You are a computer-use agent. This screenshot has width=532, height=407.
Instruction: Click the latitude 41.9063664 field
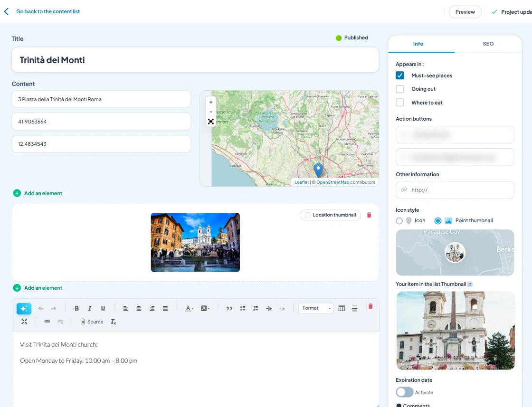[101, 122]
